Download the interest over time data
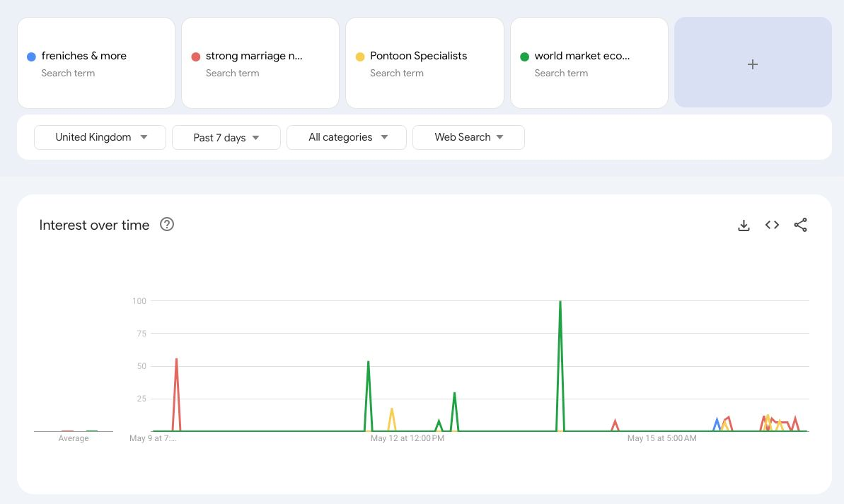This screenshot has width=844, height=504. (x=744, y=225)
